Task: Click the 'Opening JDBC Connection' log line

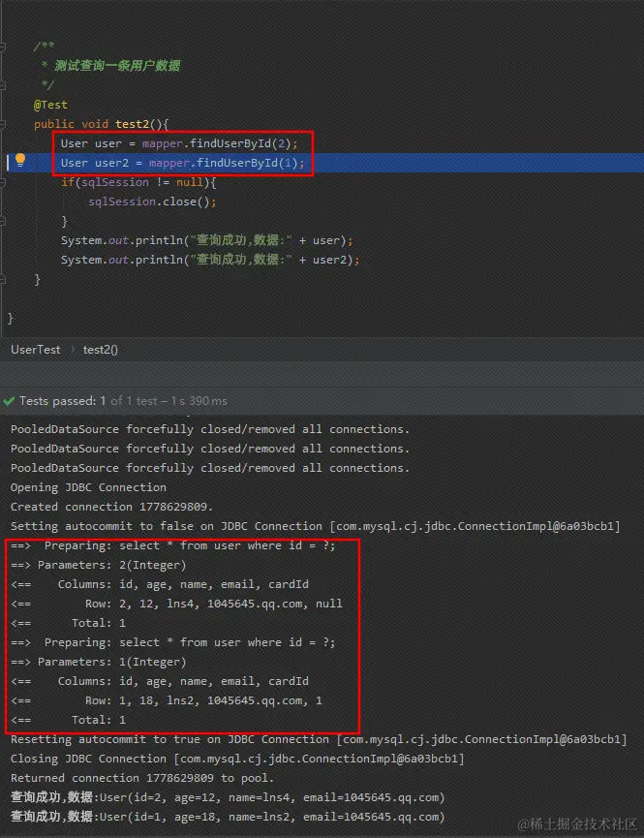Action: (x=88, y=487)
